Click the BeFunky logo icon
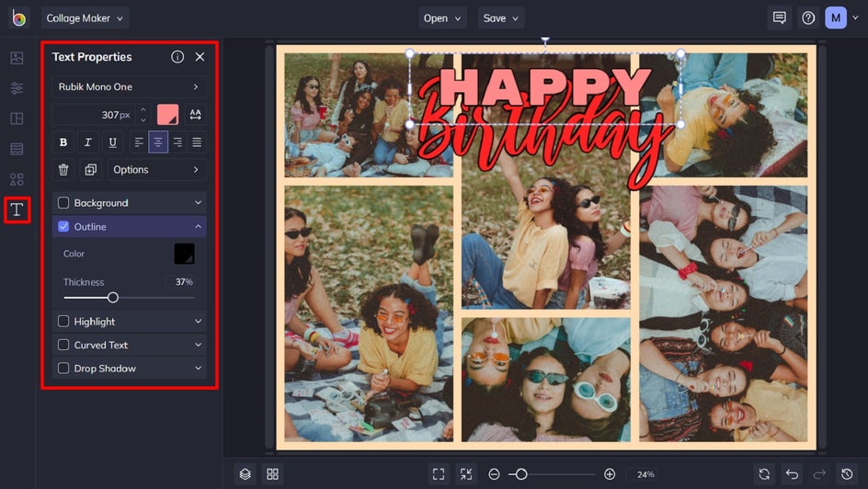Image resolution: width=868 pixels, height=489 pixels. [18, 18]
